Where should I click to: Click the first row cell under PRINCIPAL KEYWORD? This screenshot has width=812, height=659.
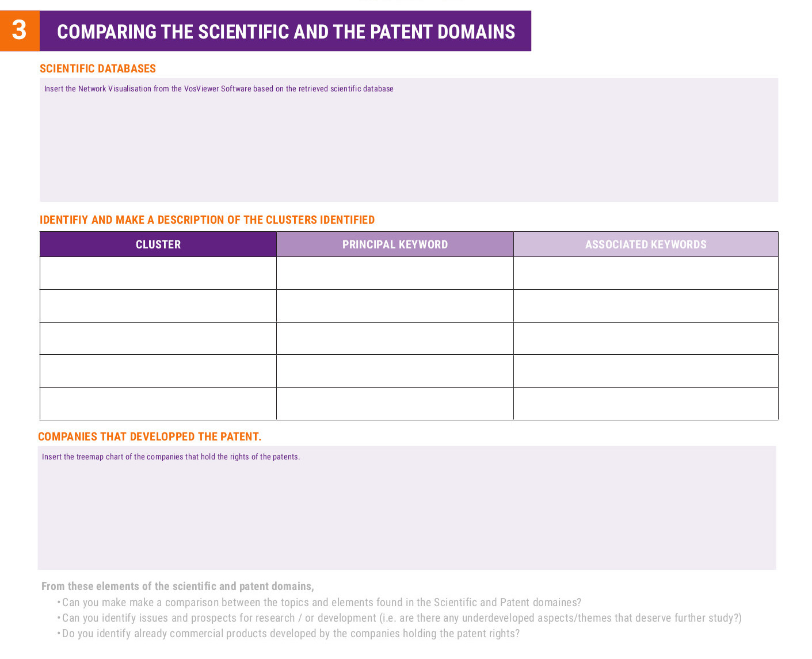(x=395, y=273)
